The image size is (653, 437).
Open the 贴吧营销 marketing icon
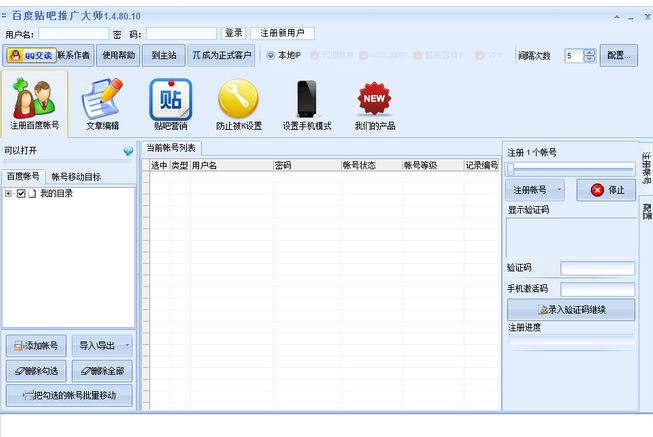point(171,103)
